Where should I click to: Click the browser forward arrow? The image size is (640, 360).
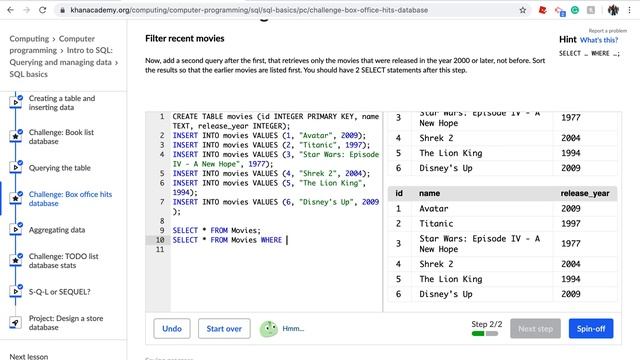(x=27, y=10)
